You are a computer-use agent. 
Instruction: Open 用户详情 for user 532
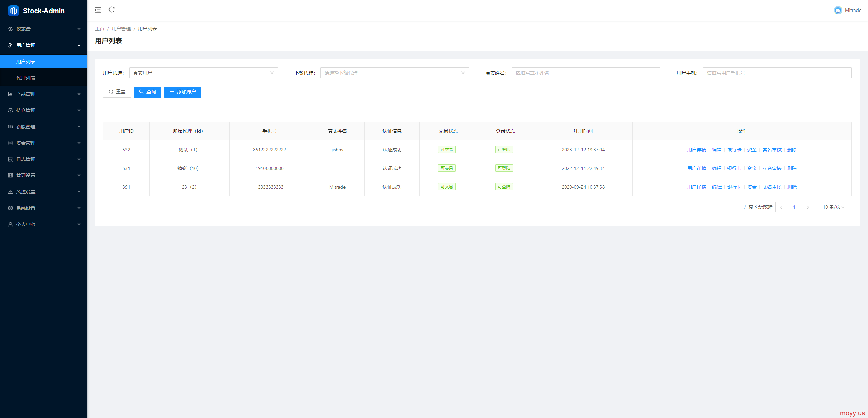point(697,150)
